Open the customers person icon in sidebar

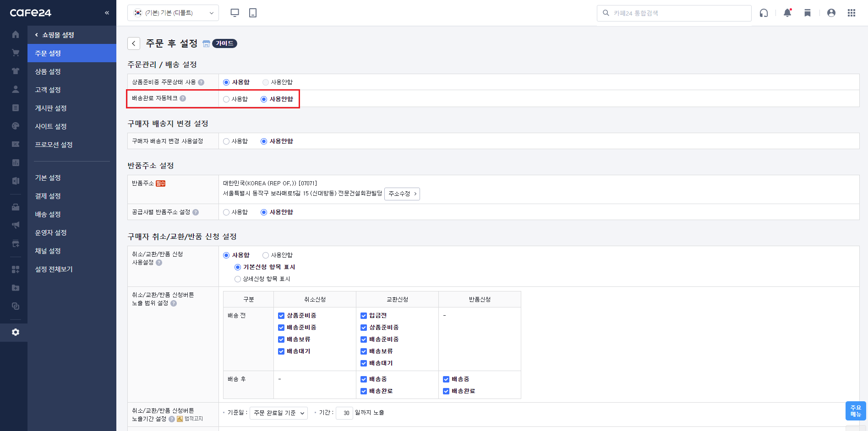point(16,89)
